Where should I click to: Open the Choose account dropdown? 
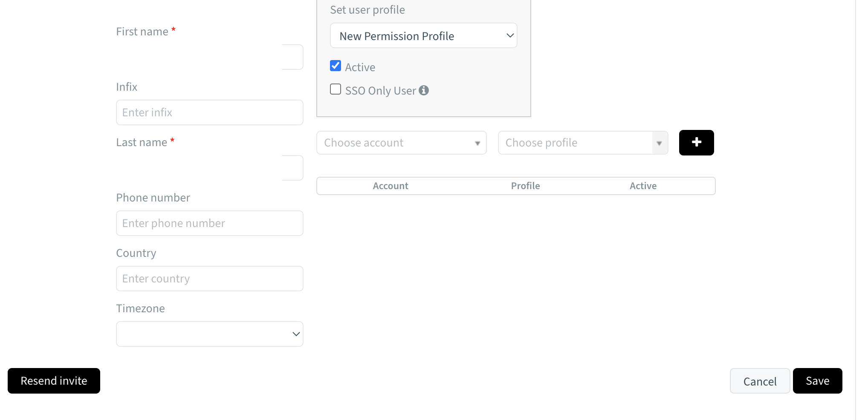click(401, 143)
